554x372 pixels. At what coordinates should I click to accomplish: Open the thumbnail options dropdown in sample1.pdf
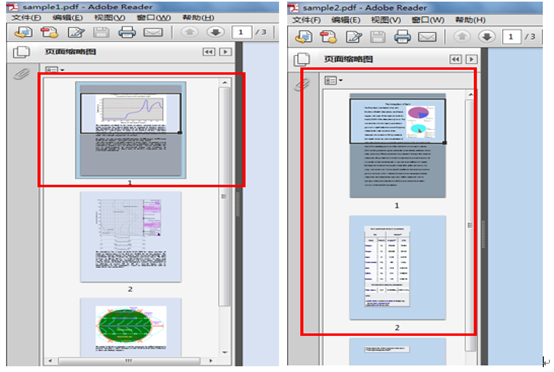pyautogui.click(x=54, y=70)
